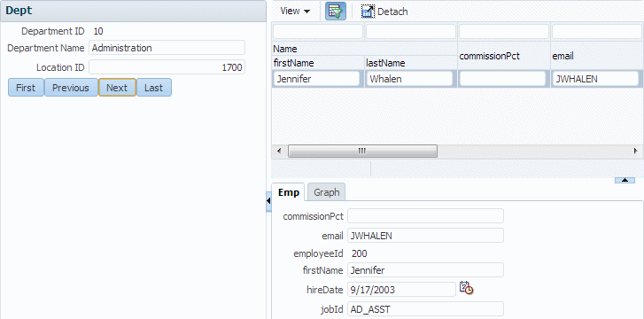Click the email column header

pyautogui.click(x=597, y=56)
